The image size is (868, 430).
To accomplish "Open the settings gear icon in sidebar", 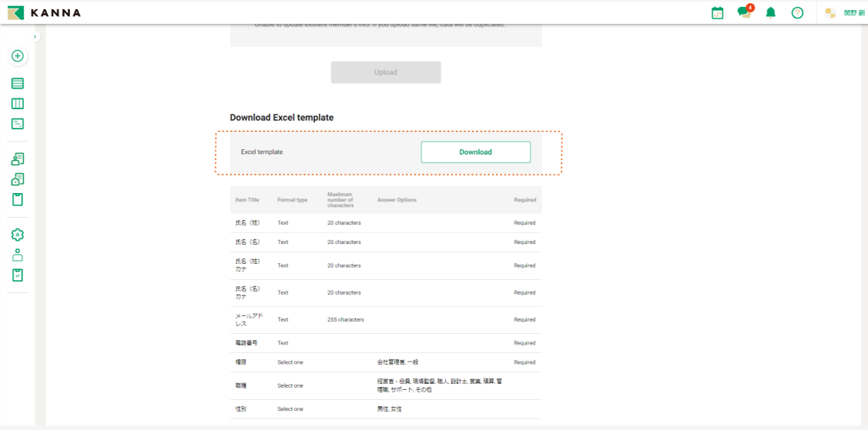I will (x=18, y=235).
